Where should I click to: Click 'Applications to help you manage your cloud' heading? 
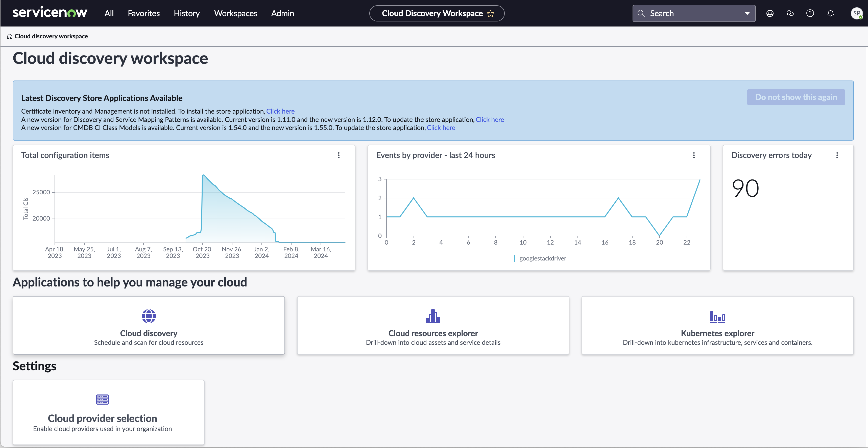pos(130,282)
